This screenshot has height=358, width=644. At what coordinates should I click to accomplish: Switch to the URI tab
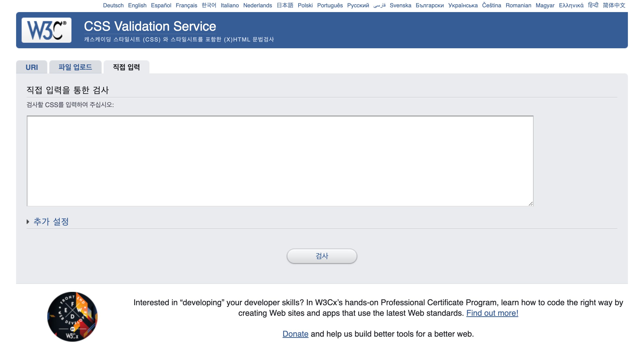32,67
